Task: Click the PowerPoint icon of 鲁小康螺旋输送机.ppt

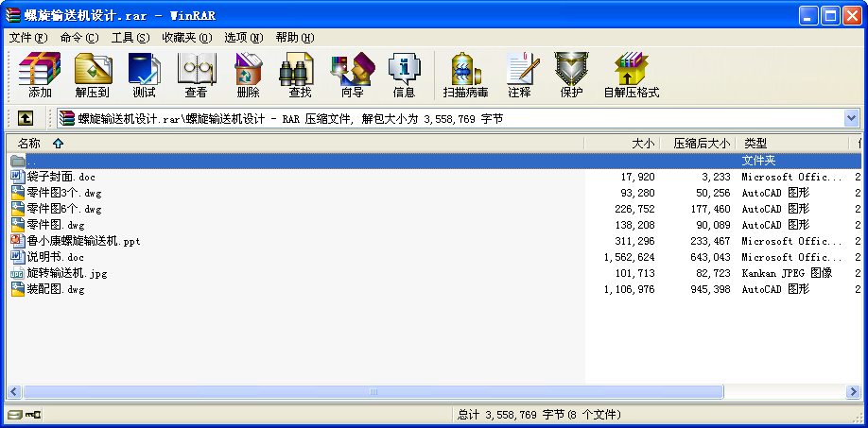Action: pyautogui.click(x=18, y=241)
